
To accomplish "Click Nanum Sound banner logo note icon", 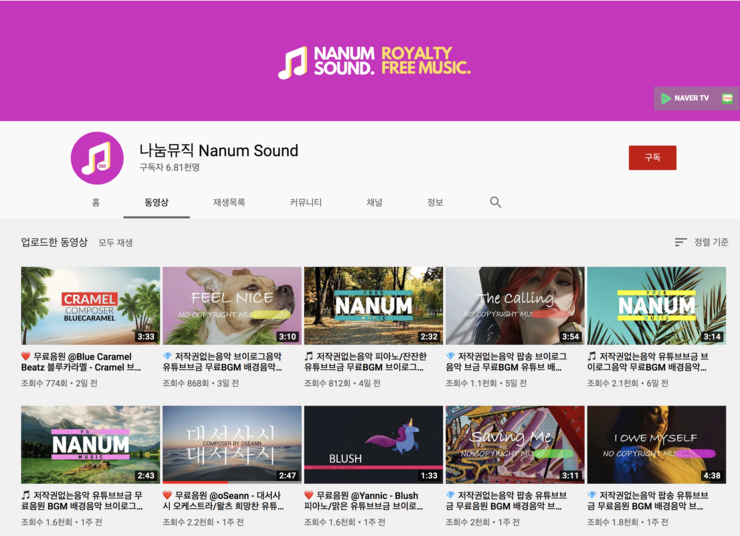I will [293, 62].
